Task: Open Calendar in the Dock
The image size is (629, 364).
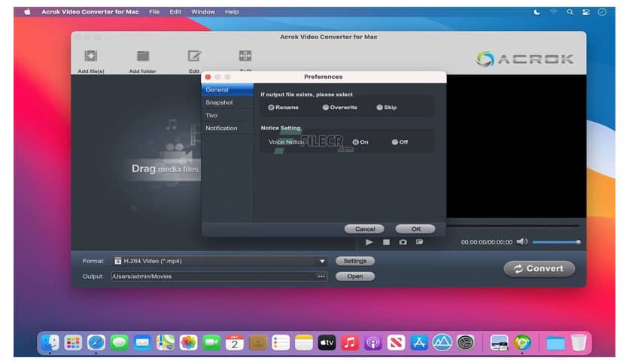Action: (235, 343)
